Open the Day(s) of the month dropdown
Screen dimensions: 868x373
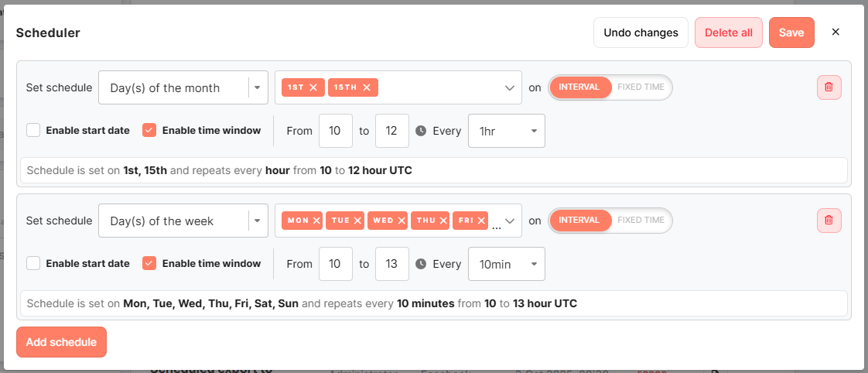pos(183,88)
